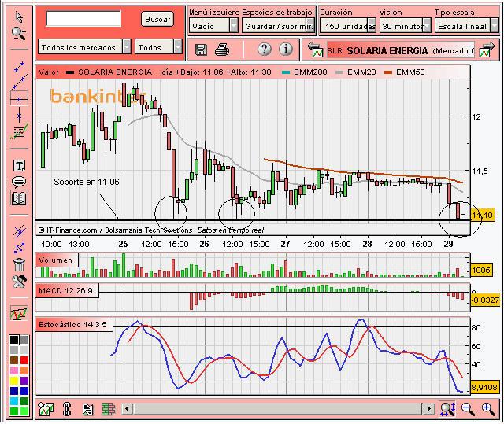Click the 'Soporte en 11,06' annotation text
The width and height of the screenshot is (504, 424).
click(x=87, y=182)
